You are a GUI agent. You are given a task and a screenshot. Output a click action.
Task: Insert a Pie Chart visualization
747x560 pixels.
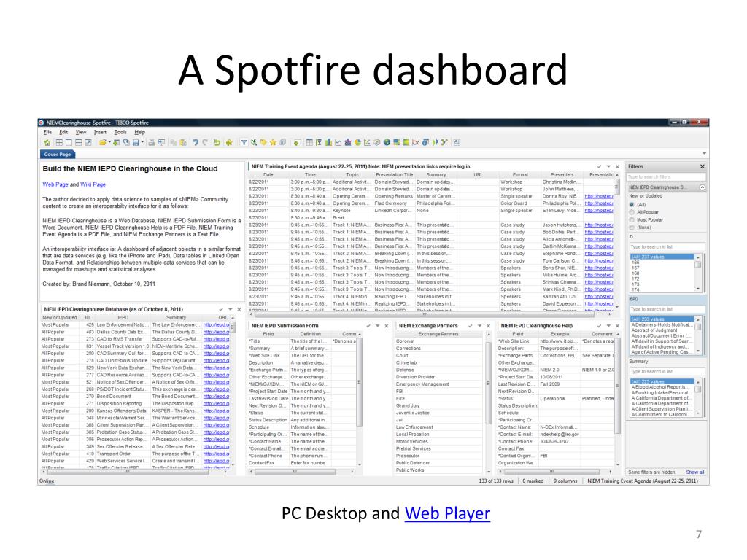(357, 142)
